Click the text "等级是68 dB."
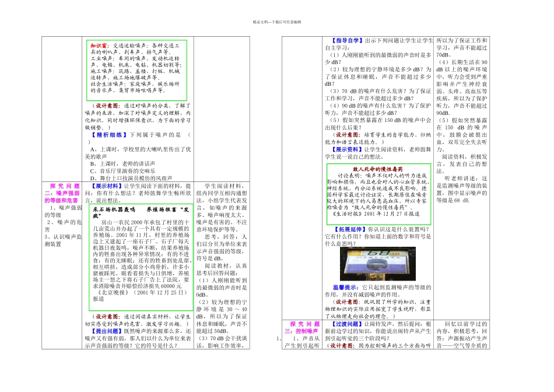 pyautogui.click(x=453, y=200)
